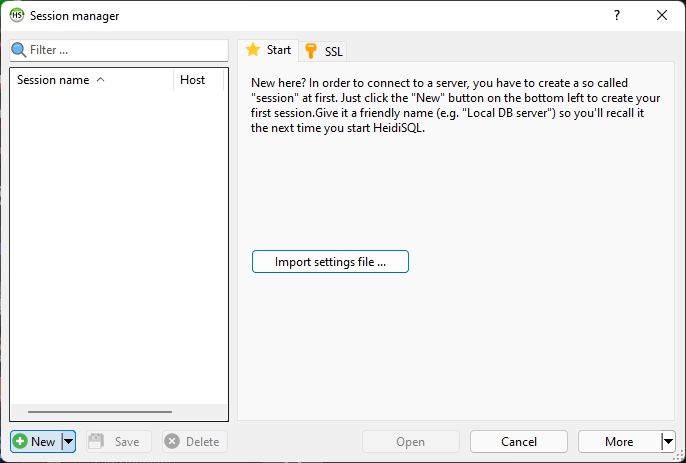Expand the New button dropdown arrow
The width and height of the screenshot is (686, 463).
tap(68, 442)
